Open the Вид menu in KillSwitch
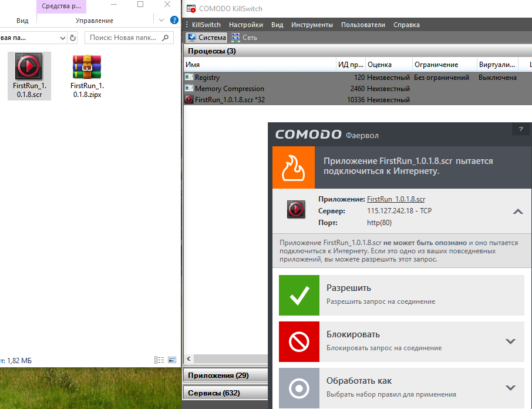This screenshot has width=532, height=409. [277, 25]
